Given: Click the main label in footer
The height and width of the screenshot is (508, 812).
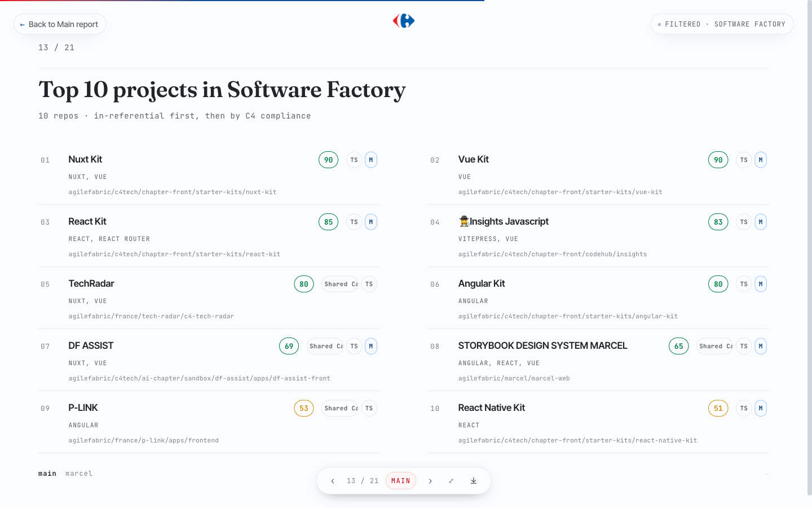Looking at the screenshot, I should pos(47,474).
